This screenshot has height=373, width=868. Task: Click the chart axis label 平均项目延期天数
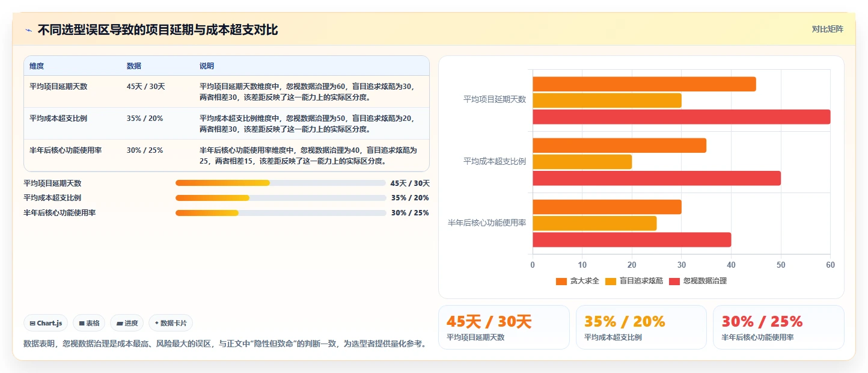(495, 100)
